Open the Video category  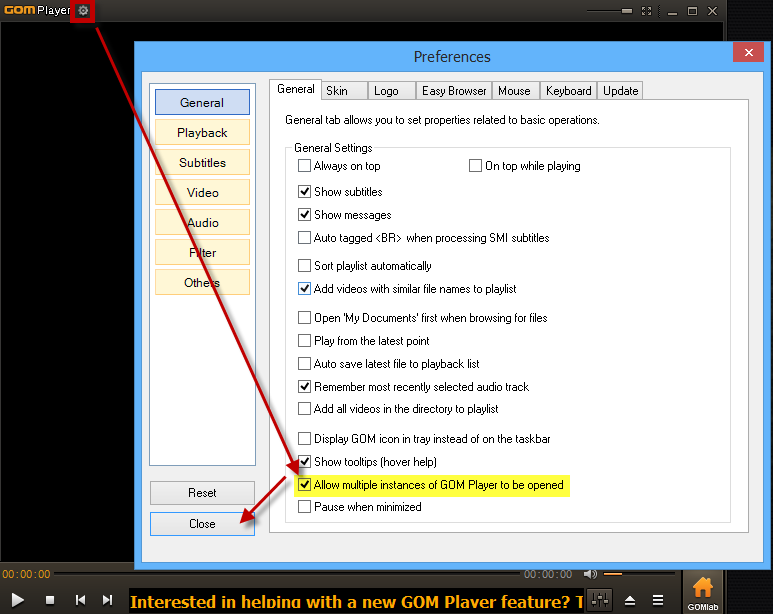(x=202, y=193)
